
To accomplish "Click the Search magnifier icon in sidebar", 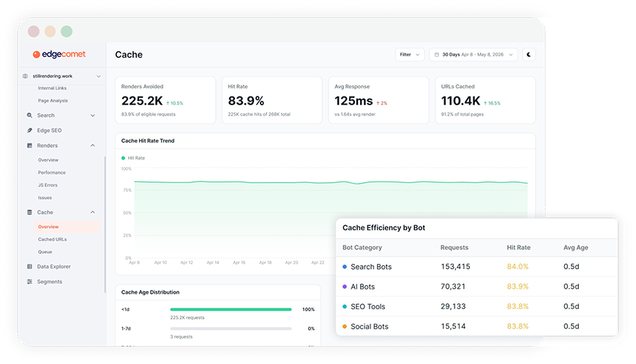I will pos(29,115).
